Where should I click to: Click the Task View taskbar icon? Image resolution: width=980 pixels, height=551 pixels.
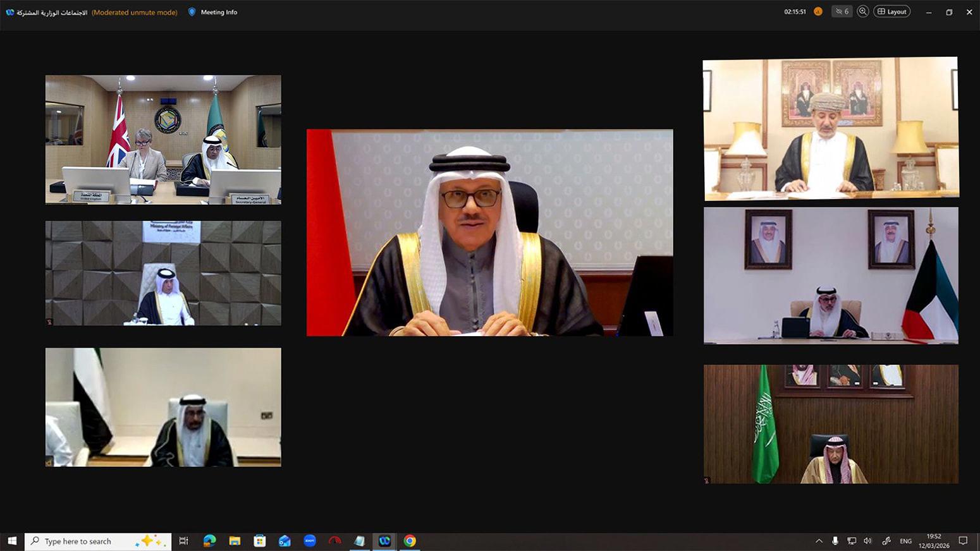183,541
